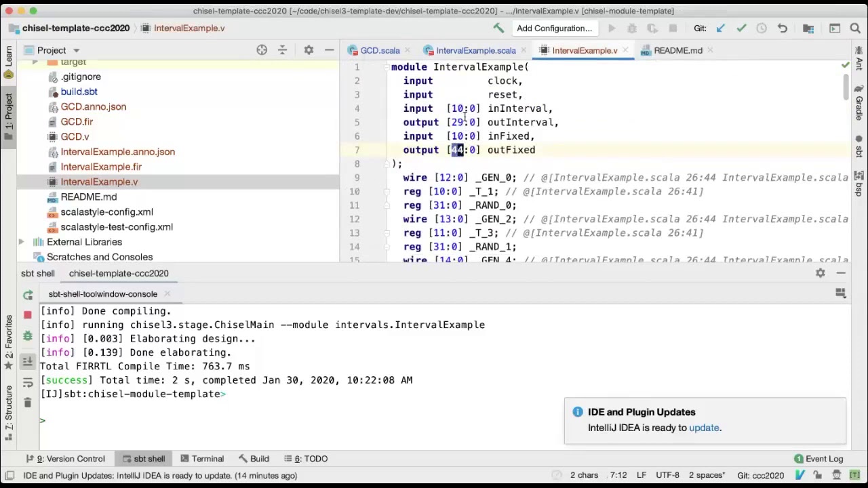Open Search Everywhere magnifier icon

(855, 28)
